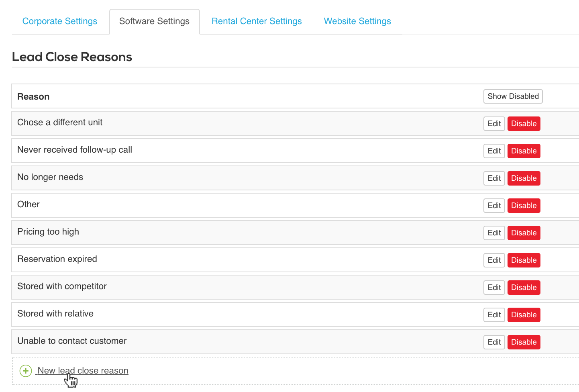The height and width of the screenshot is (392, 579).
Task: Select the 'Stored with competitor' row
Action: tap(62, 286)
